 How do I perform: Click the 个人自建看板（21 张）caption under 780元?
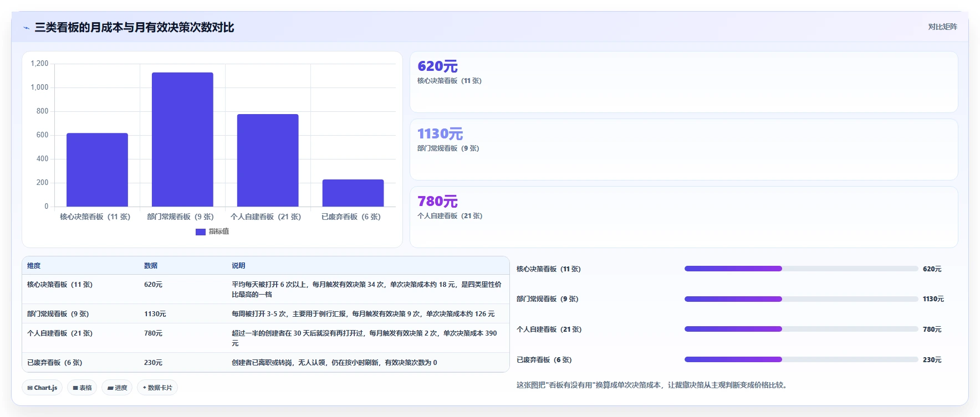pyautogui.click(x=450, y=216)
